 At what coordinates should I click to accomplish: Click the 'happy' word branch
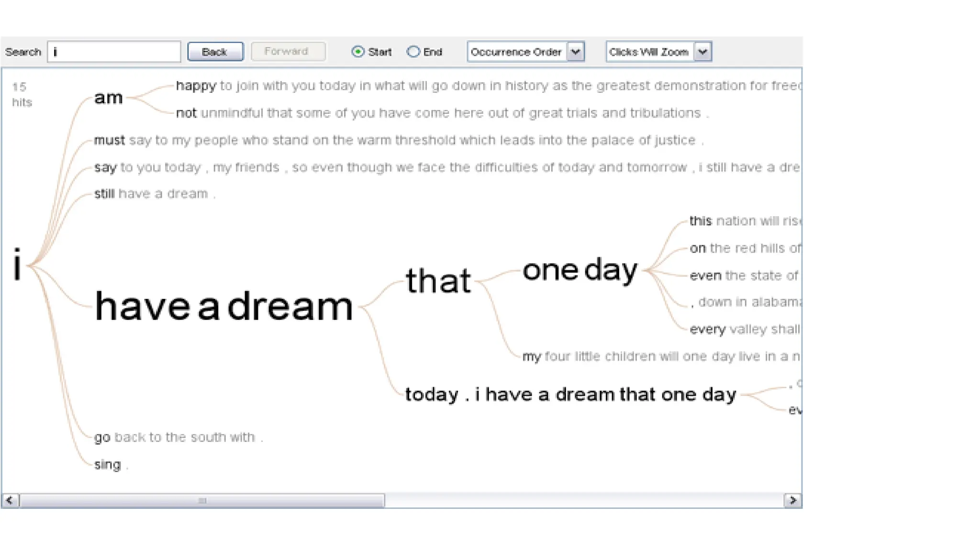click(x=196, y=86)
